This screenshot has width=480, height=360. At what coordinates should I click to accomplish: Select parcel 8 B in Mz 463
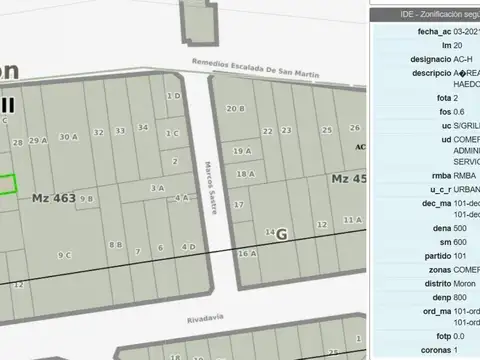point(116,245)
